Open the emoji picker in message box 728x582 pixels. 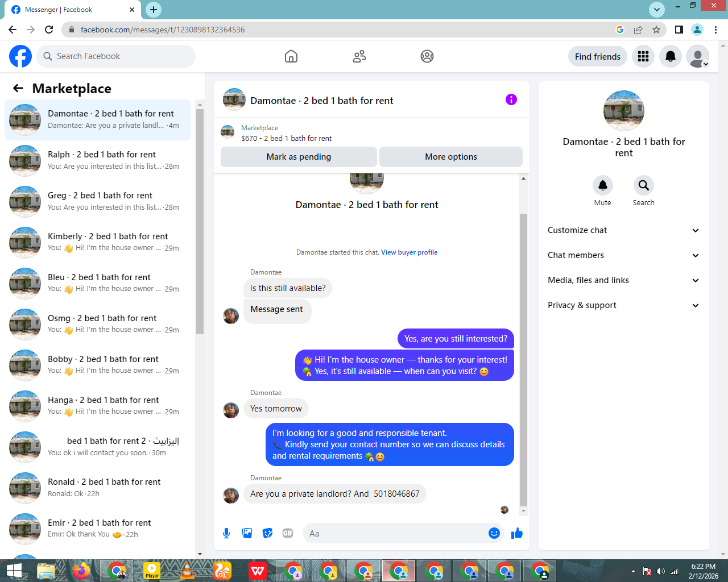(x=494, y=533)
